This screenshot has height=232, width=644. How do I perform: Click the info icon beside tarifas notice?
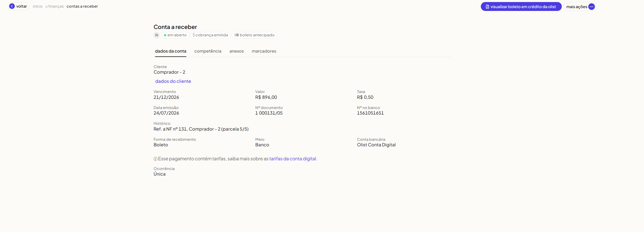(x=155, y=159)
